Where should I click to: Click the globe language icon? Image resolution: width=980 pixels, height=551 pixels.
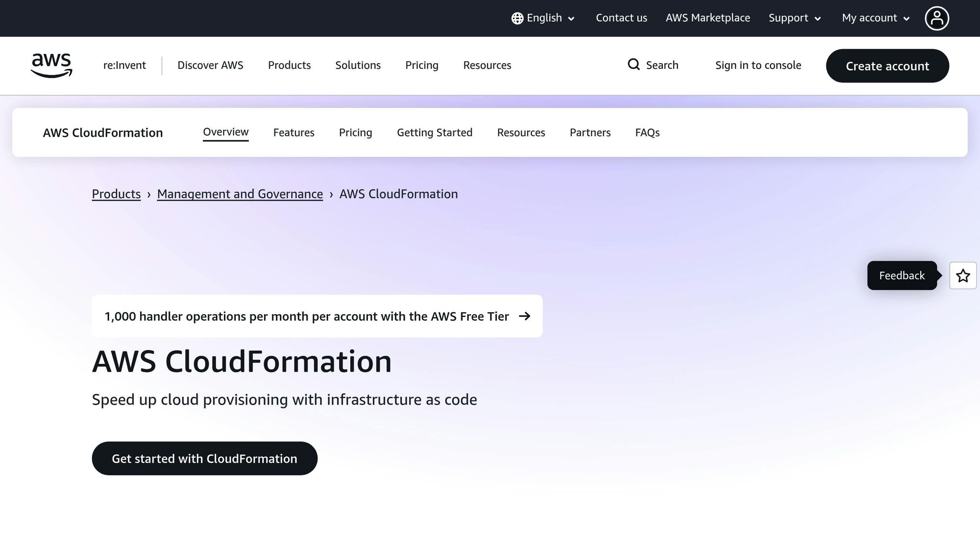517,18
